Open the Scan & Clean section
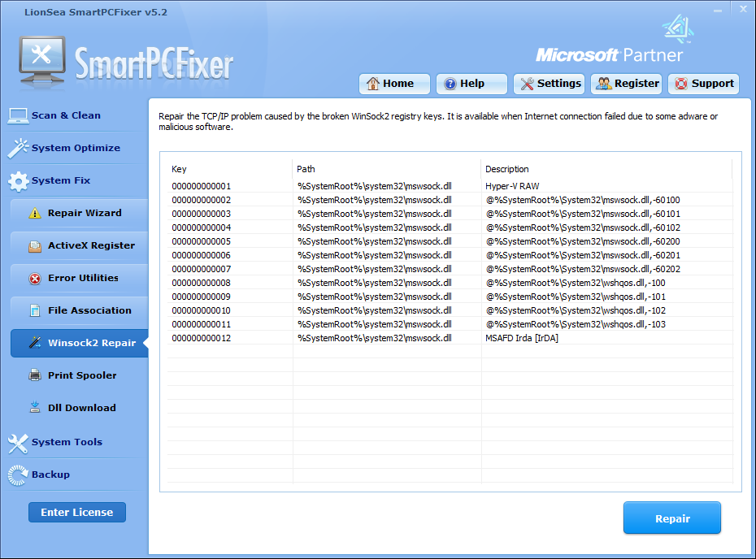Image resolution: width=756 pixels, height=559 pixels. pyautogui.click(x=66, y=115)
